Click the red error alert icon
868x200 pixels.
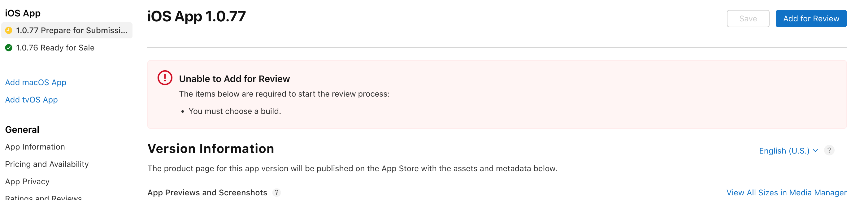coord(165,78)
